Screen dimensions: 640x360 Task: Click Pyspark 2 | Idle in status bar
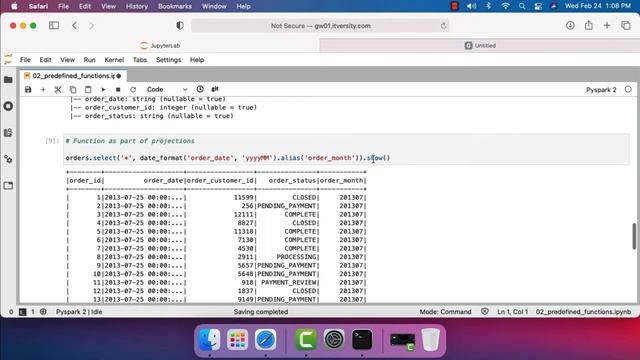(x=79, y=311)
